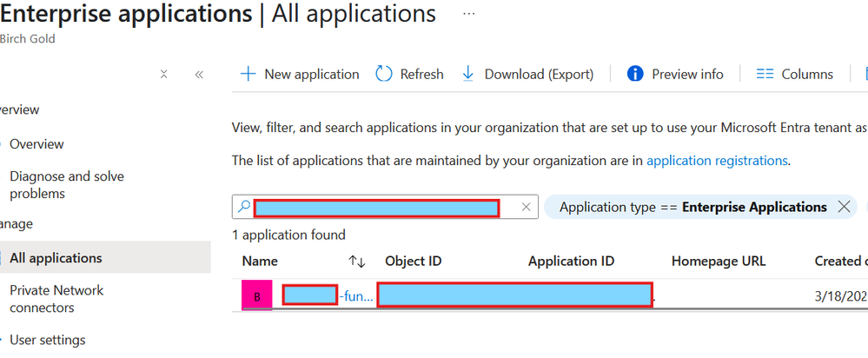This screenshot has height=358, width=868.
Task: Click the Preview info label
Action: pos(687,74)
